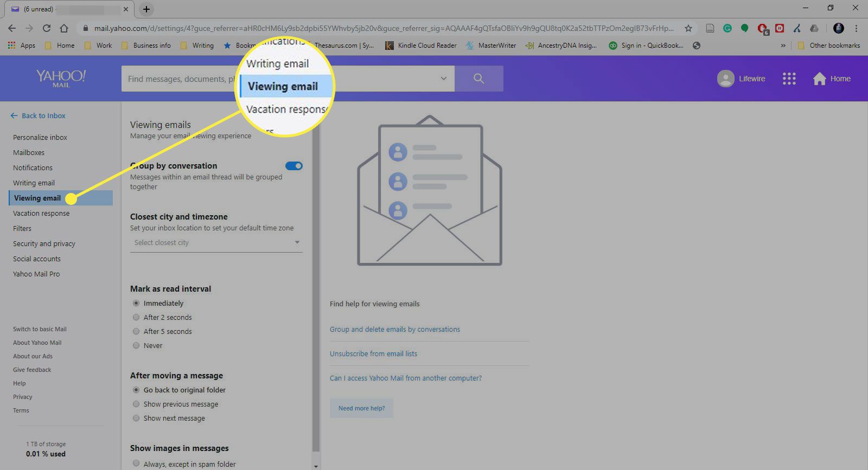
Task: Select Never mark as read
Action: click(136, 345)
